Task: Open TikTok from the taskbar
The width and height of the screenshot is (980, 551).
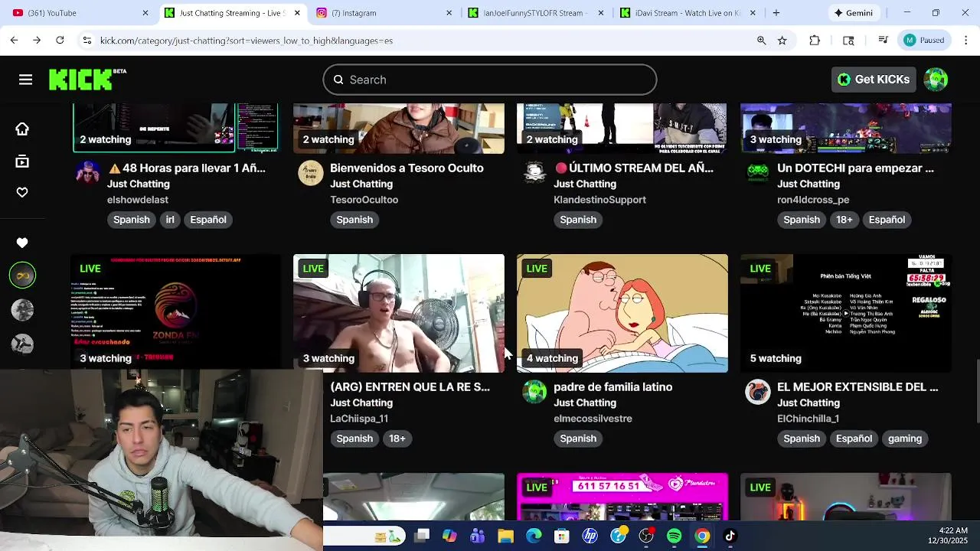Action: pos(730,536)
